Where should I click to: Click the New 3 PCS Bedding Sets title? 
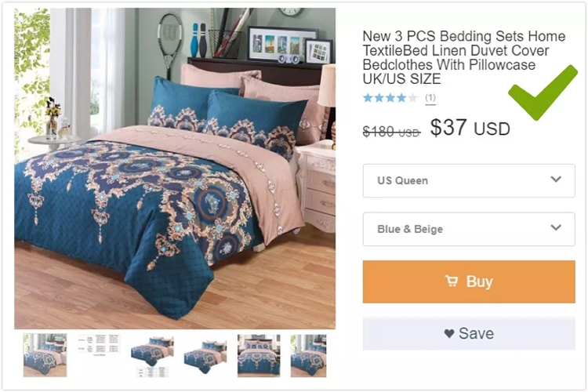pyautogui.click(x=464, y=57)
